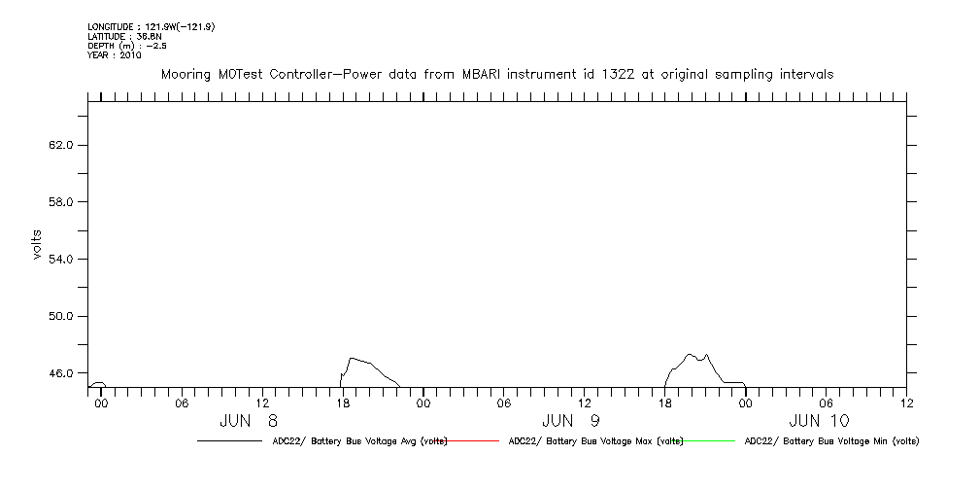This screenshot has width=980, height=490.
Task: Click the Battery Bus Voltage Avg legend label
Action: coord(357,441)
